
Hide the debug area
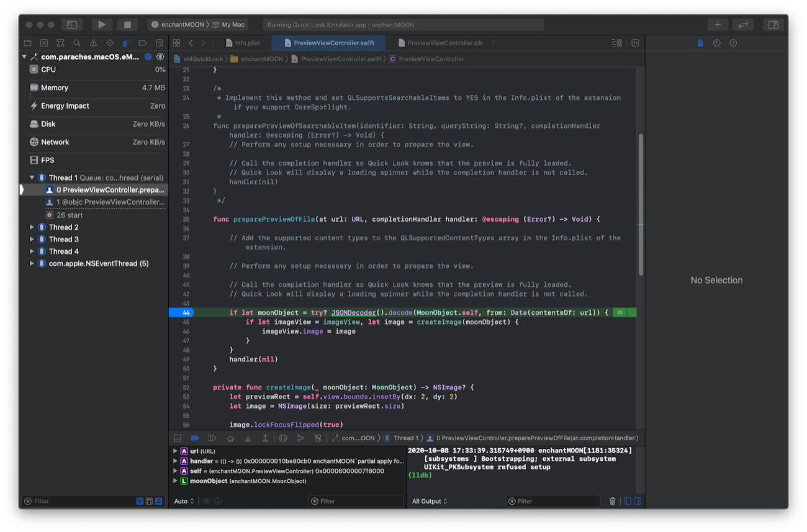(178, 438)
